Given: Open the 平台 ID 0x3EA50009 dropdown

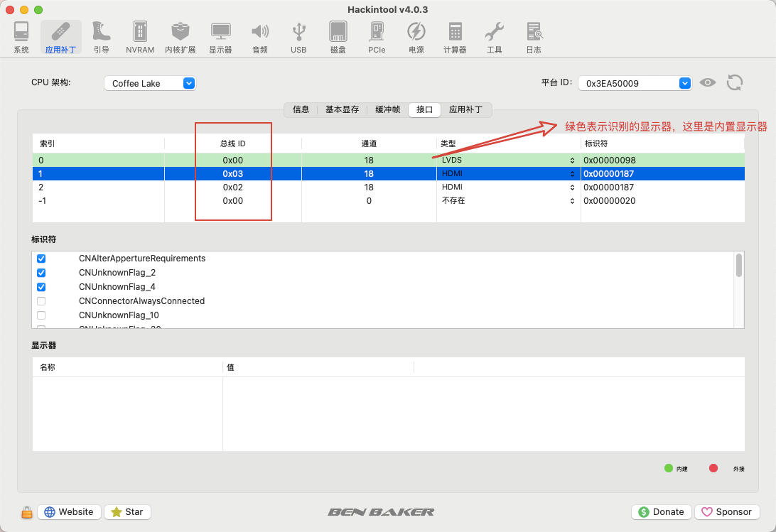Looking at the screenshot, I should click(635, 83).
